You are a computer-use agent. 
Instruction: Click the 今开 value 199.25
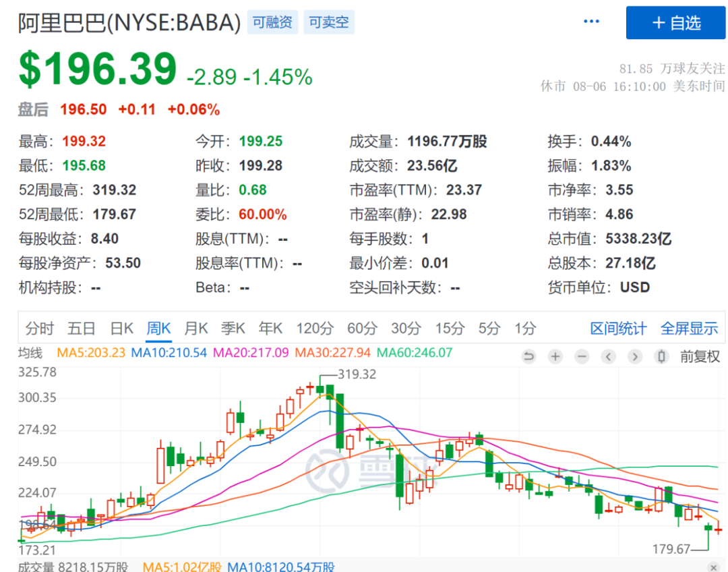260,141
